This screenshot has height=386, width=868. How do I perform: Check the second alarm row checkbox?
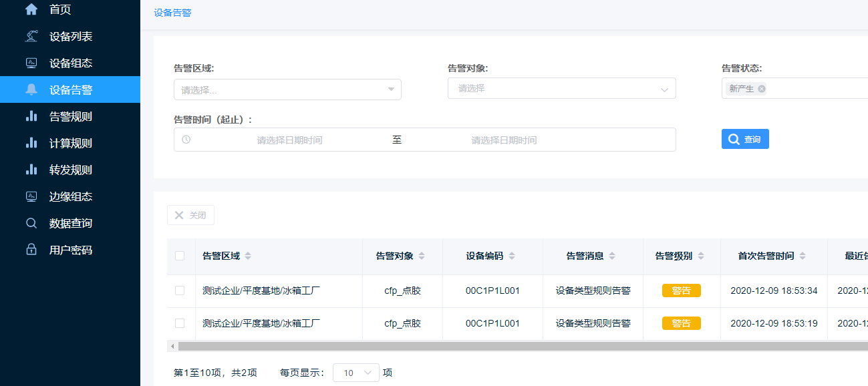coord(180,323)
